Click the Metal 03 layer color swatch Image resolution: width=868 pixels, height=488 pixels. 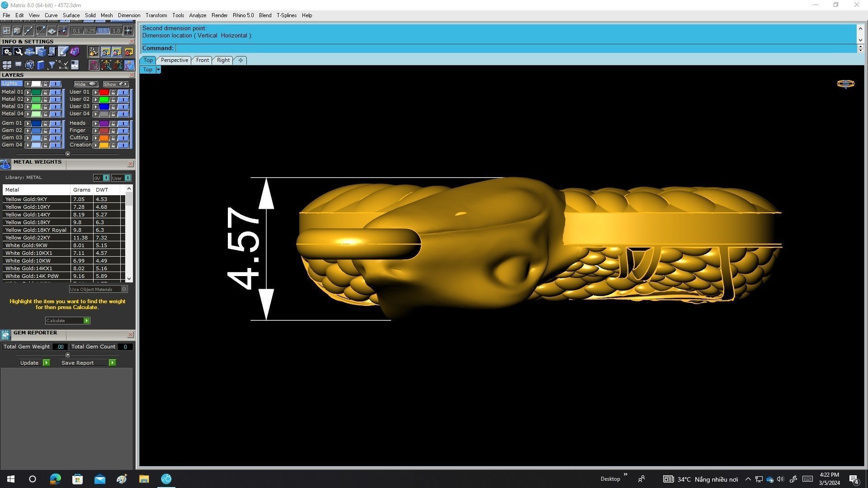36,107
